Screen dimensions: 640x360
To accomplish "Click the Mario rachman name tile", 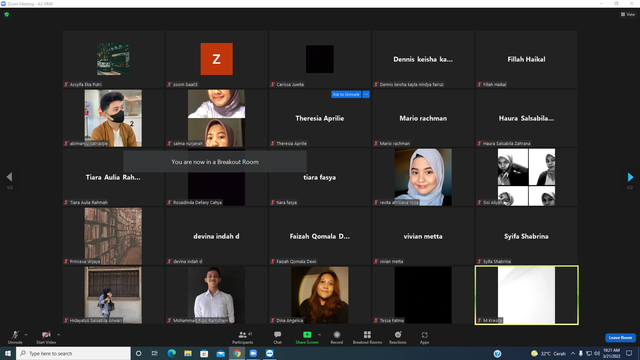I will pyautogui.click(x=423, y=118).
